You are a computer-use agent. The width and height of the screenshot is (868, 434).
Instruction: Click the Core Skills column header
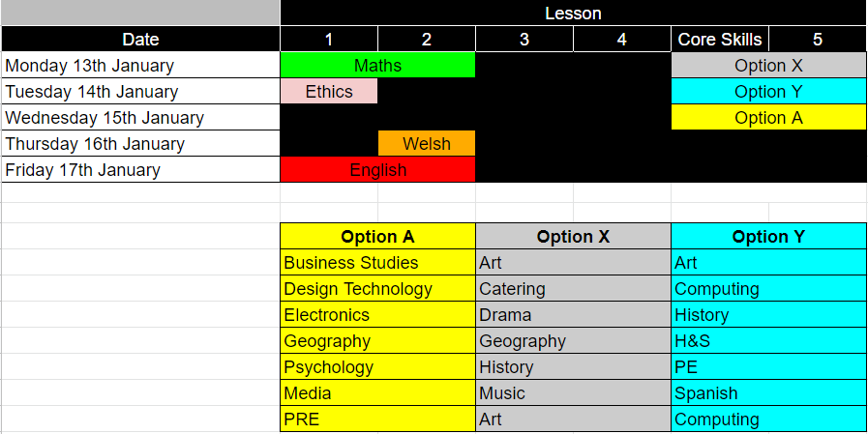click(x=720, y=40)
